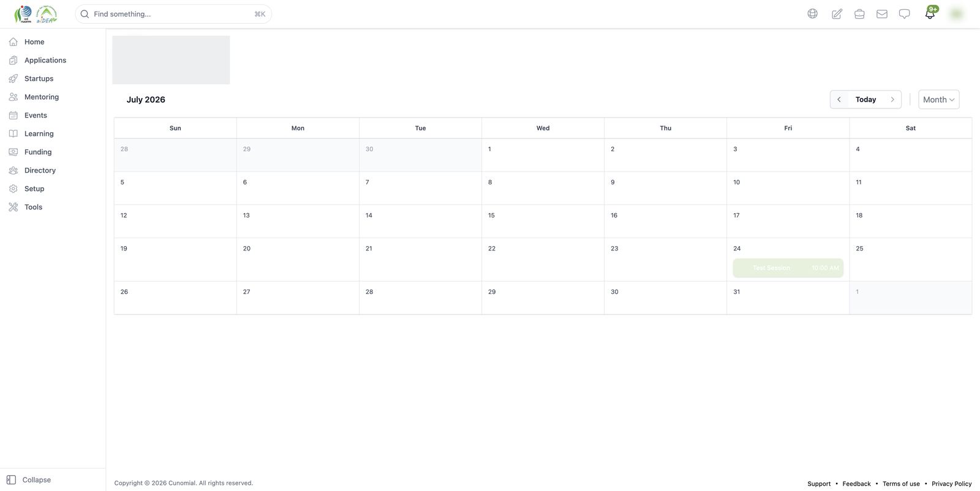Click the Sat column header

pos(910,128)
